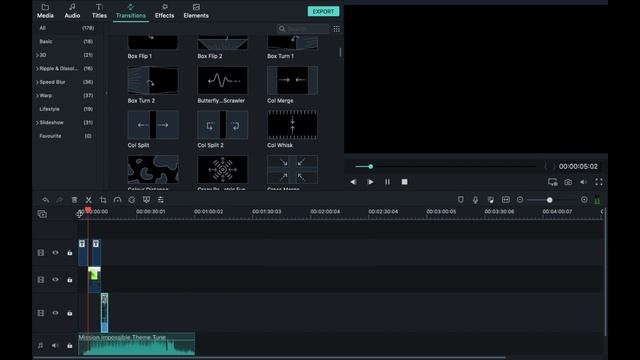Select the Transitions tab

131,11
